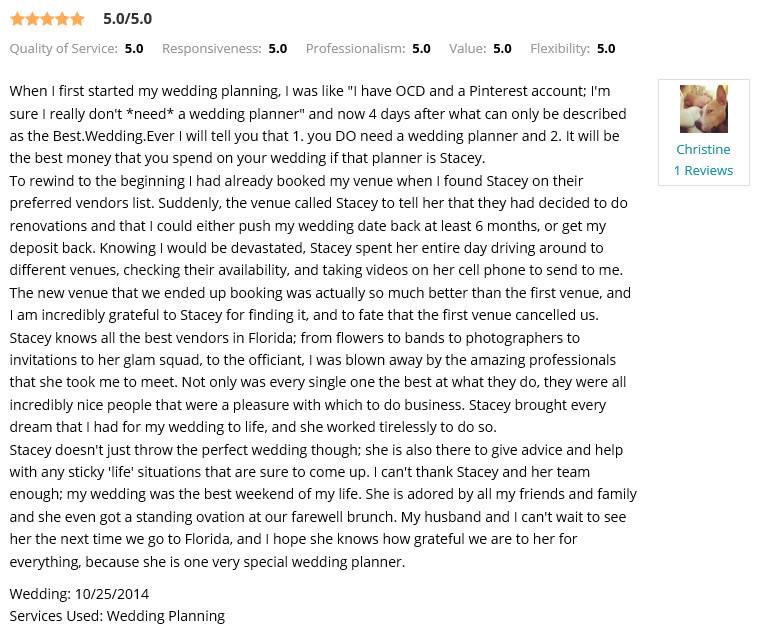Open Christine's reviewer profile photo
This screenshot has height=629, width=762.
[x=703, y=109]
